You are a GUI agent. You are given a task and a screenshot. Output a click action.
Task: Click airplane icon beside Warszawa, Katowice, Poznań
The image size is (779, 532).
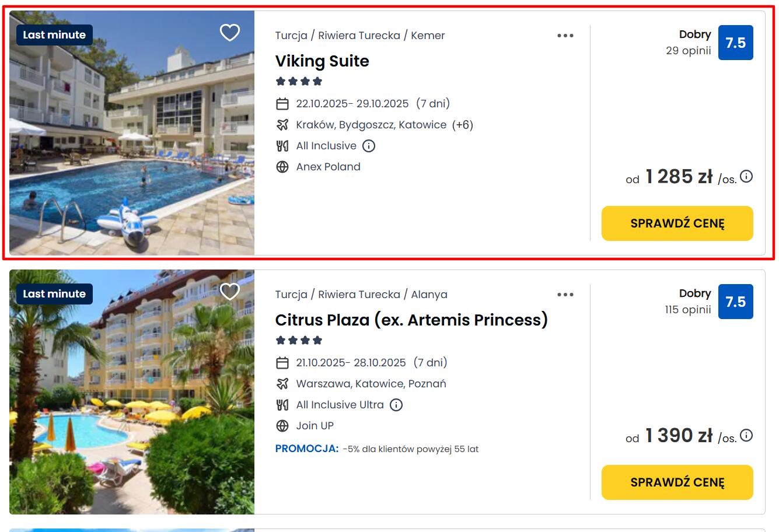pyautogui.click(x=282, y=384)
